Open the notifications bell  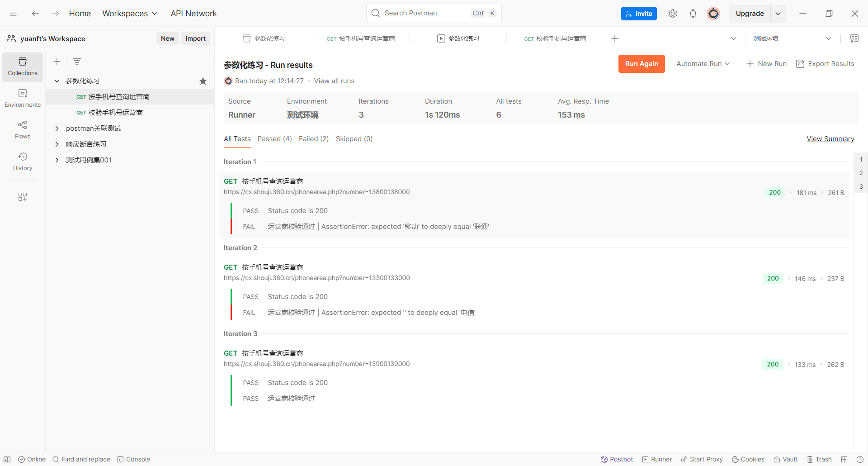click(x=693, y=14)
